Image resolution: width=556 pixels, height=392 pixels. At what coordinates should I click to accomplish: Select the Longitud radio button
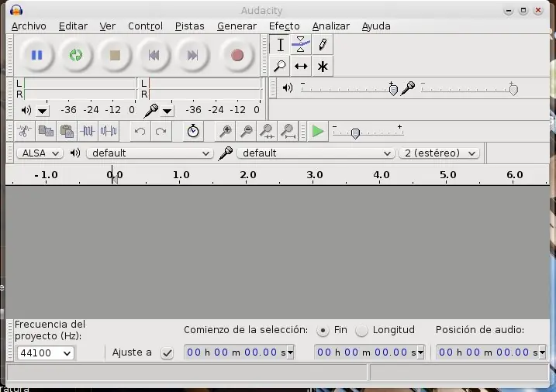[x=361, y=330]
